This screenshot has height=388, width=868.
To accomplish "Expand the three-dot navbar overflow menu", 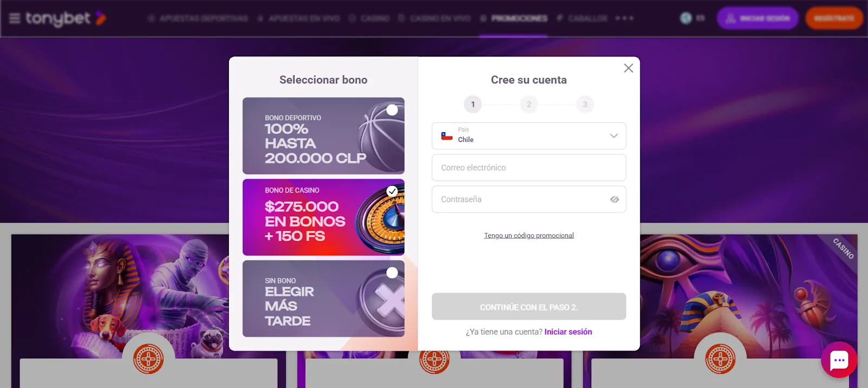I will click(624, 18).
